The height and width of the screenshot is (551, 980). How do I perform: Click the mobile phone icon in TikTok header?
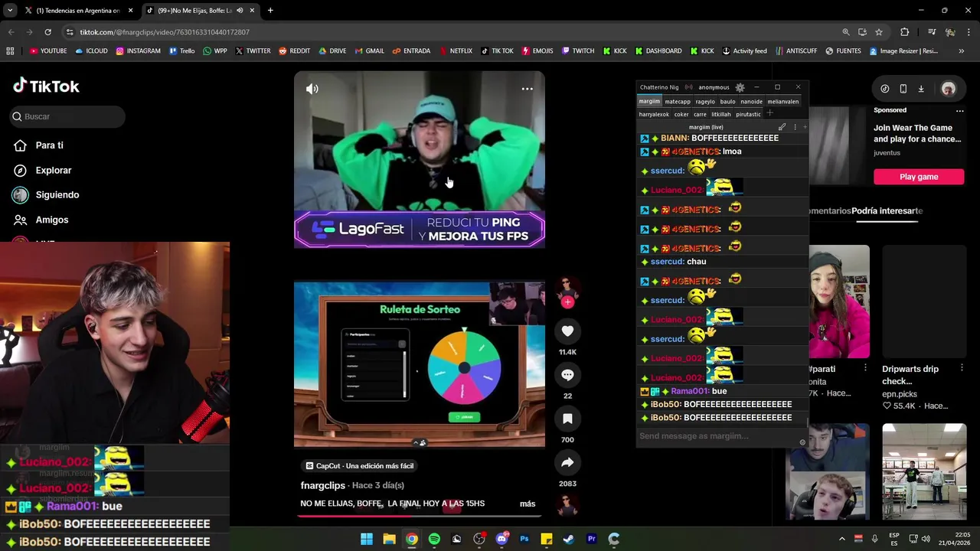click(x=903, y=89)
